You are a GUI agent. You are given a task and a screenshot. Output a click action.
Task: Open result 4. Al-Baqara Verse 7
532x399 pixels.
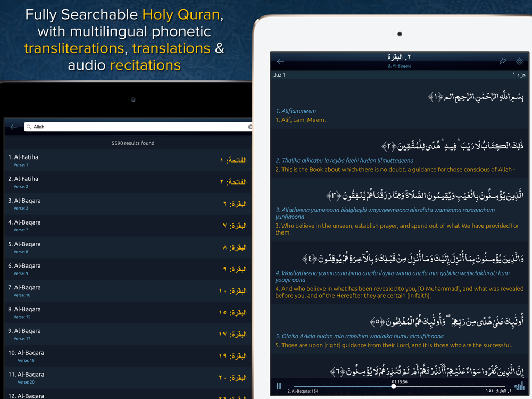(x=128, y=226)
